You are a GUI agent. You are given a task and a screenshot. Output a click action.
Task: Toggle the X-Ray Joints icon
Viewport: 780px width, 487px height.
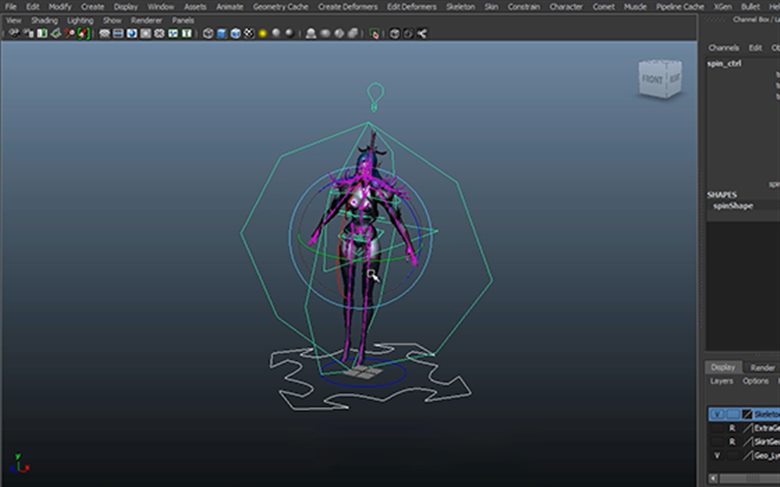422,33
